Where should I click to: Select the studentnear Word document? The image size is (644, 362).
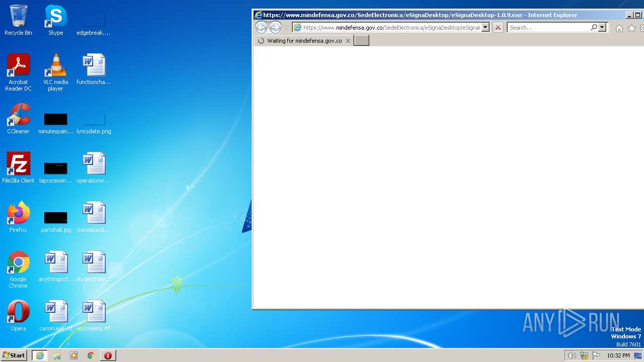coord(93,266)
